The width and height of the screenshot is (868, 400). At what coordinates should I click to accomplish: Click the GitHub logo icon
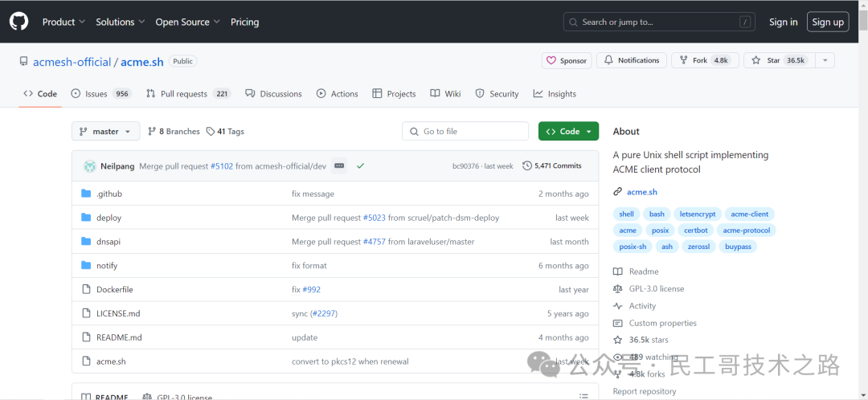click(x=18, y=22)
